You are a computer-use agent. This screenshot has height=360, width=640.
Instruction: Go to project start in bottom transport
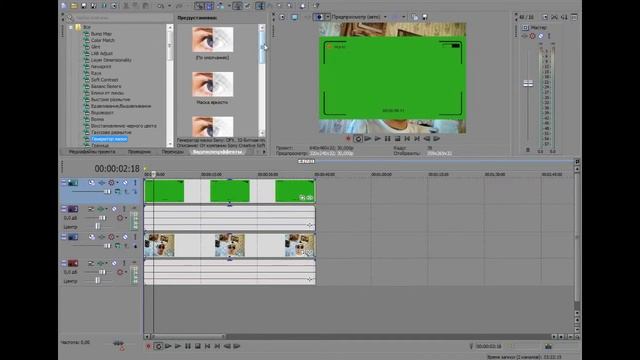[207, 347]
